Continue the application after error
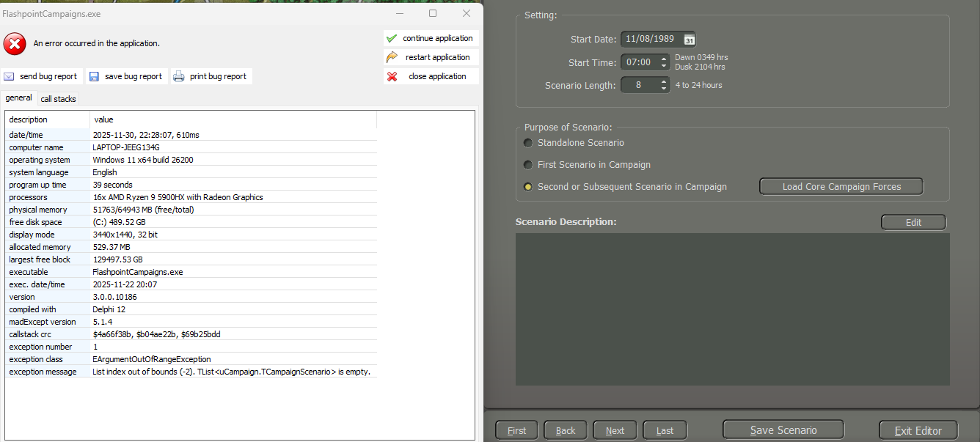Viewport: 980px width, 442px height. pos(431,38)
